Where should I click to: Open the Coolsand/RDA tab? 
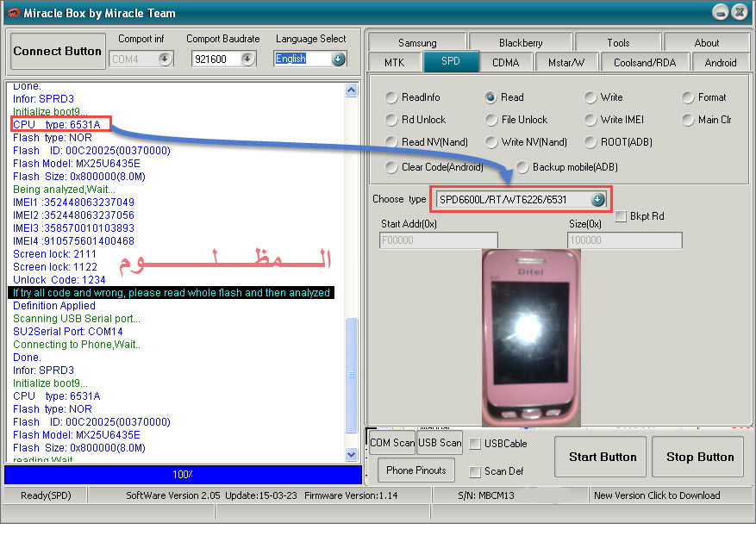click(x=645, y=62)
